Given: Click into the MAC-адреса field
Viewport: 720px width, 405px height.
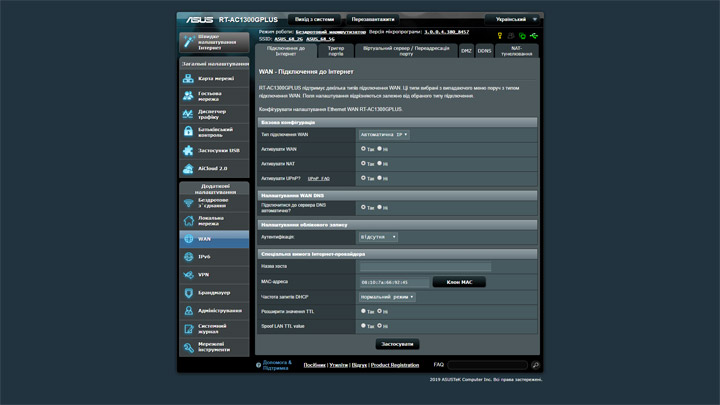Looking at the screenshot, I should tap(394, 282).
